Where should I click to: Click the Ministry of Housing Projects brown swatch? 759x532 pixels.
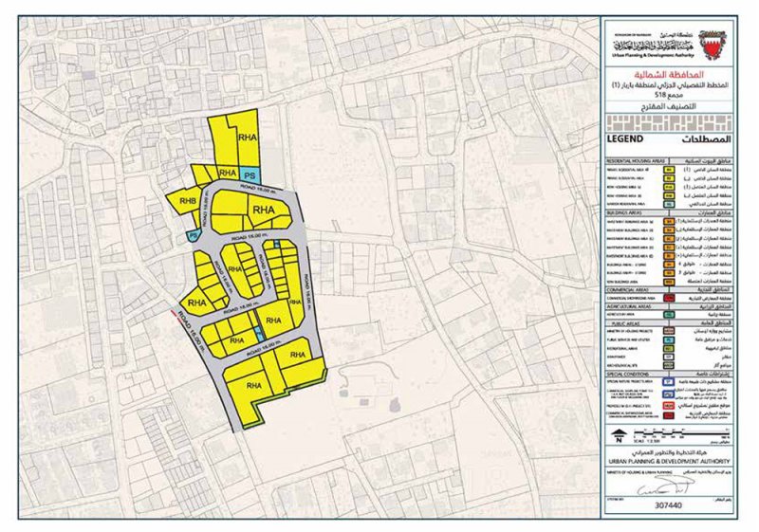pos(669,331)
